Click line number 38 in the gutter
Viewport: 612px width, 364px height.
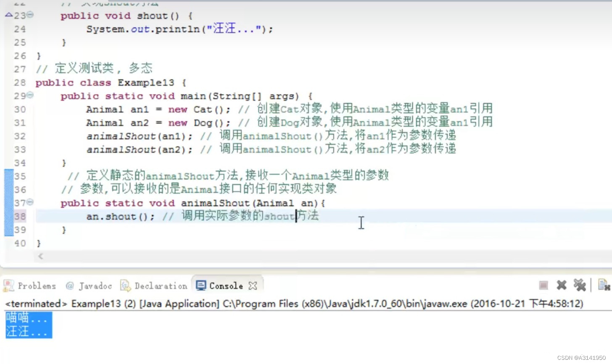click(x=20, y=216)
